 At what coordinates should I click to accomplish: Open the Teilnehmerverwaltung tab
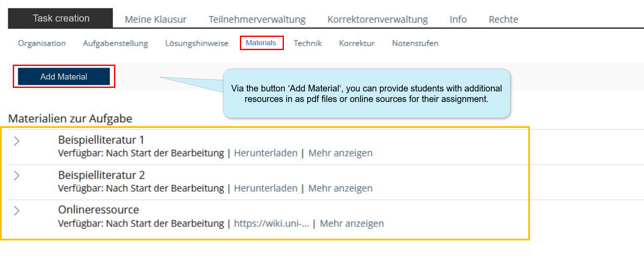[257, 19]
